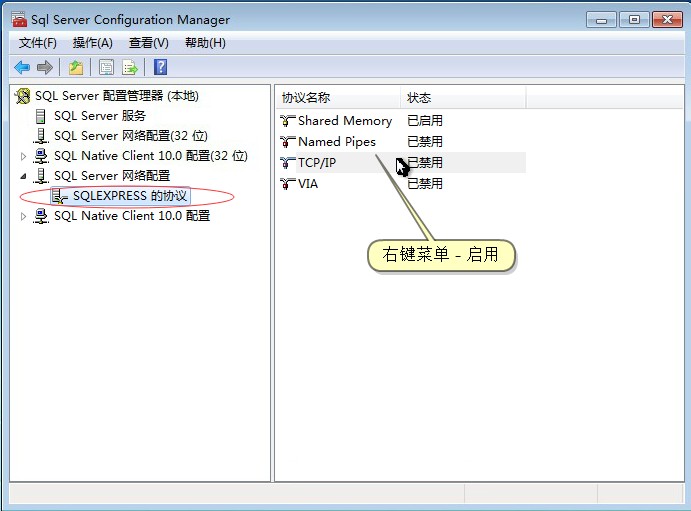Image resolution: width=691 pixels, height=511 pixels.
Task: Click the Export list toolbar icon
Action: click(130, 67)
